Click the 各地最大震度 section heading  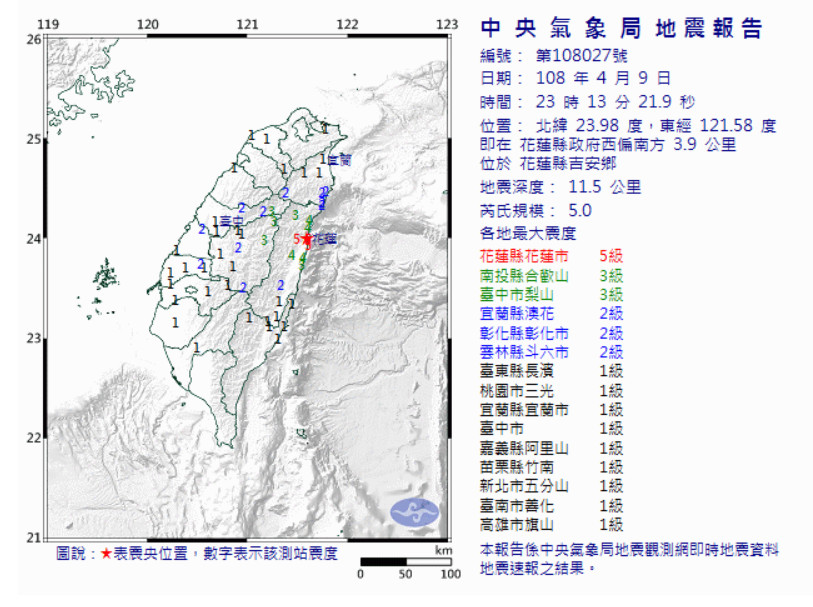pos(528,233)
